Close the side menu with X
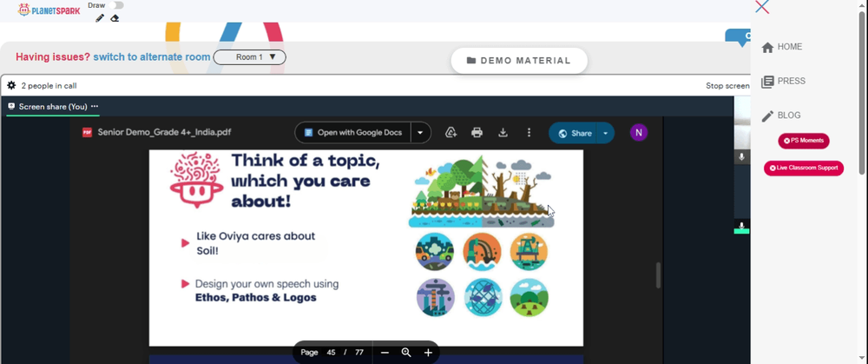 [x=762, y=7]
